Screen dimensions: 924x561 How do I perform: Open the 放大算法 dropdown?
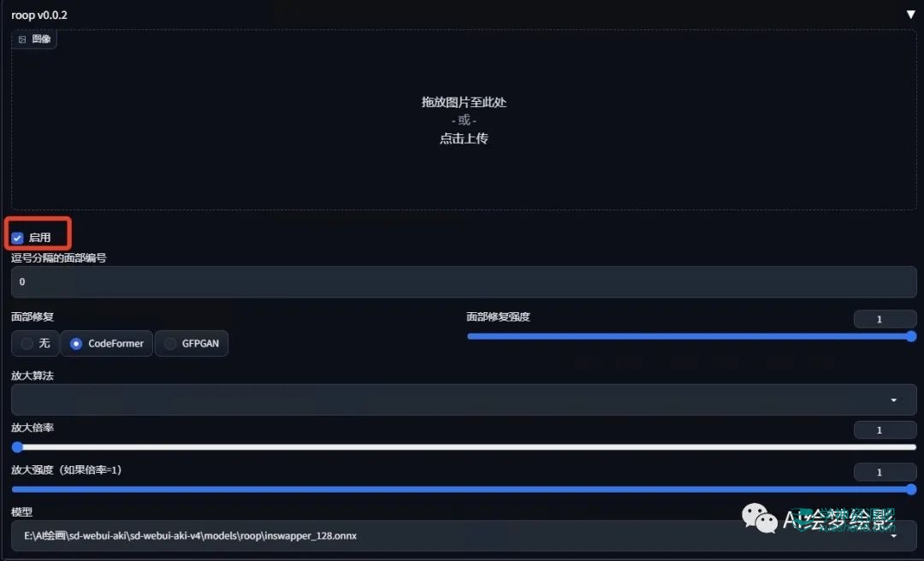(464, 399)
